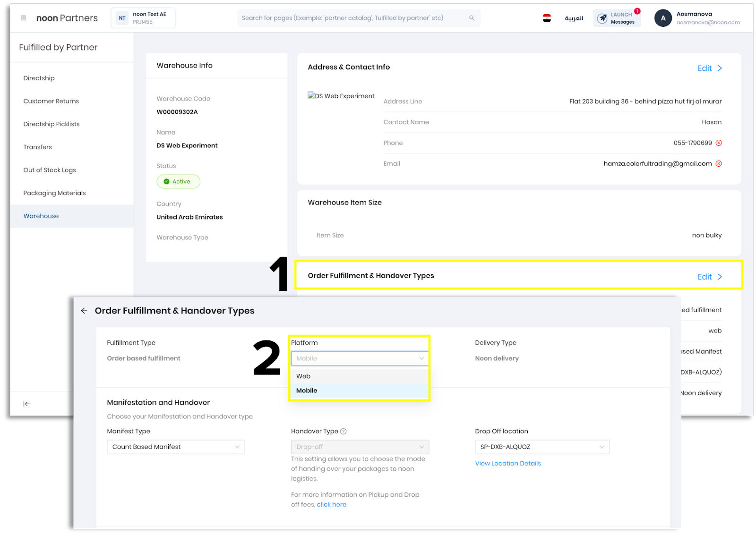Collapse the sidebar with arrow icon
The image size is (756, 534).
[27, 404]
